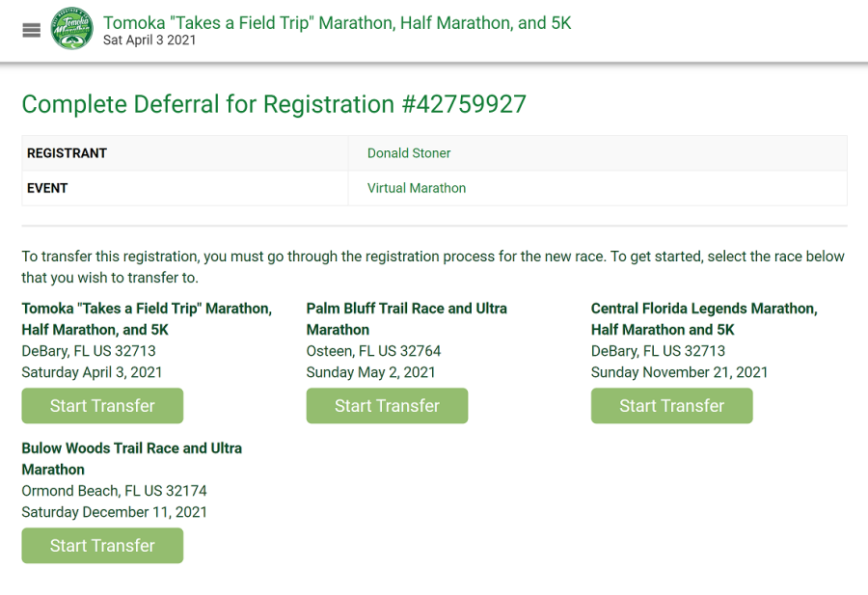Open registrant Donald Stoner link
868x595 pixels.
pyautogui.click(x=409, y=153)
